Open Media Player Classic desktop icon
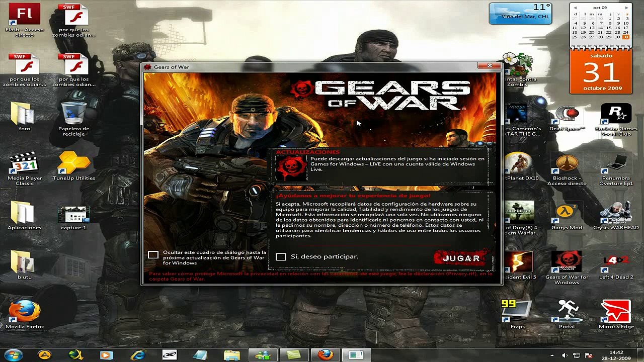The height and width of the screenshot is (362, 644). [x=25, y=168]
